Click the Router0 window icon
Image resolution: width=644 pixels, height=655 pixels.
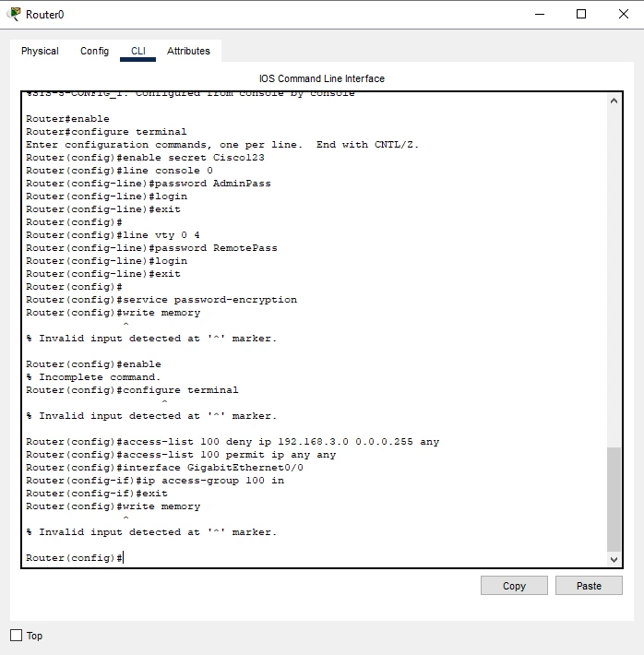[15, 14]
